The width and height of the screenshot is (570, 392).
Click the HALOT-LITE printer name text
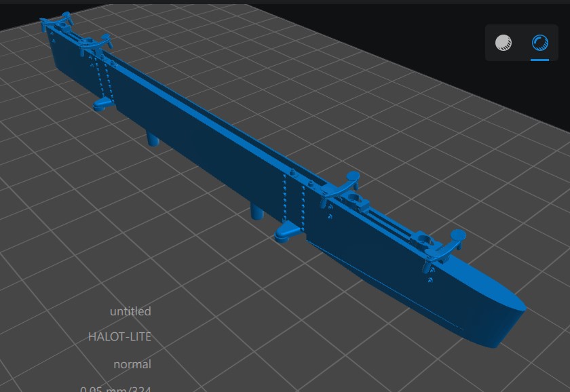(119, 336)
